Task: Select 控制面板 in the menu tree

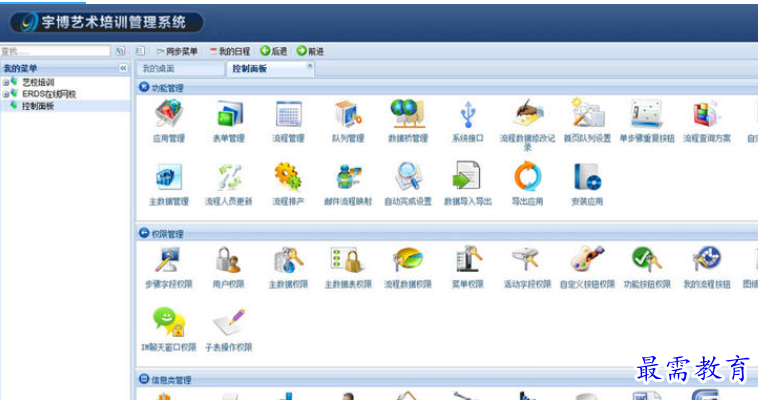Action: coord(38,106)
